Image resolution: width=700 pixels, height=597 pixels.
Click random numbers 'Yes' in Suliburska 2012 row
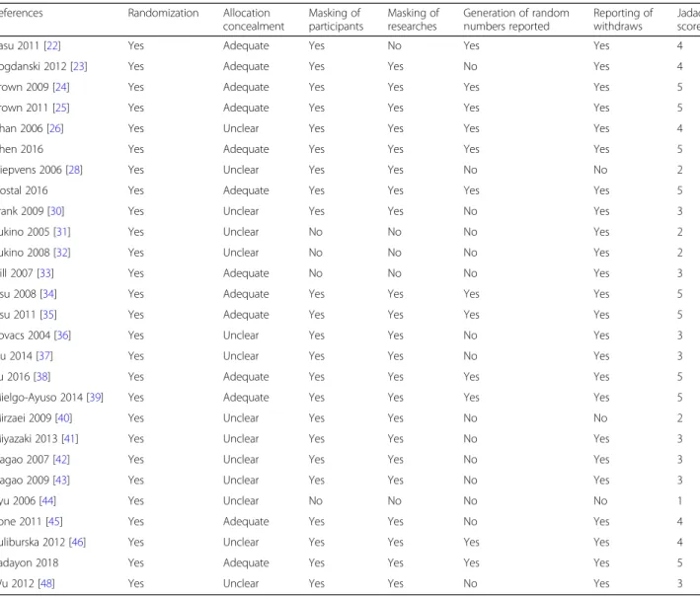click(471, 542)
